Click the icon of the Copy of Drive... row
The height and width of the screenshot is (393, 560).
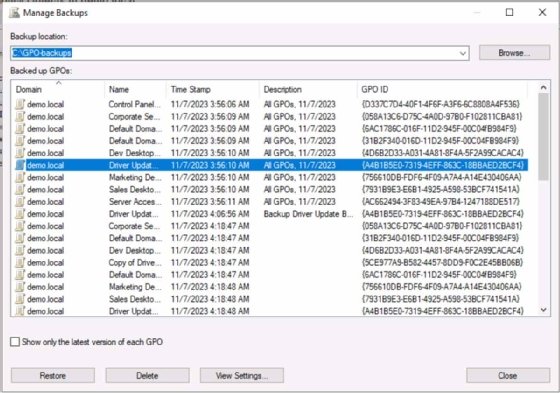(x=20, y=263)
